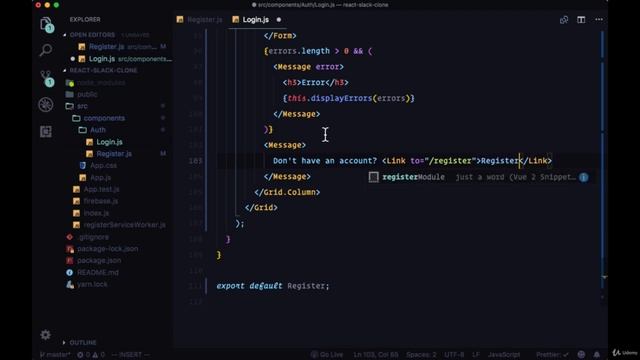This screenshot has height=360, width=640.
Task: Open the Debug view in the activity bar
Action: tap(46, 104)
